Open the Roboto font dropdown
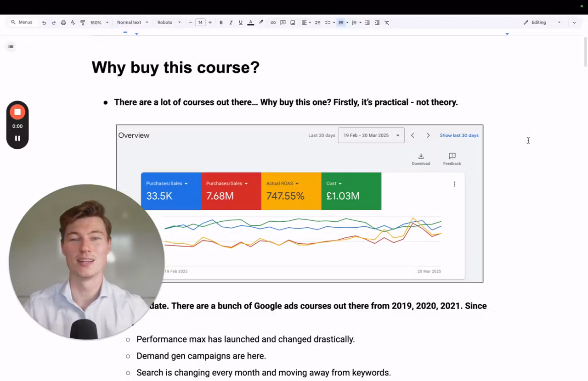The height and width of the screenshot is (381, 588). click(168, 22)
